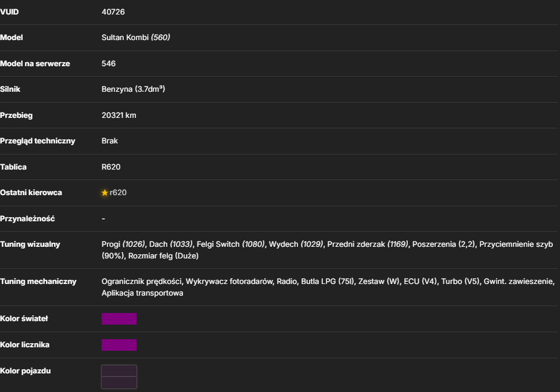Click the Progi (1026) tuning entry
The width and height of the screenshot is (560, 392).
[123, 244]
